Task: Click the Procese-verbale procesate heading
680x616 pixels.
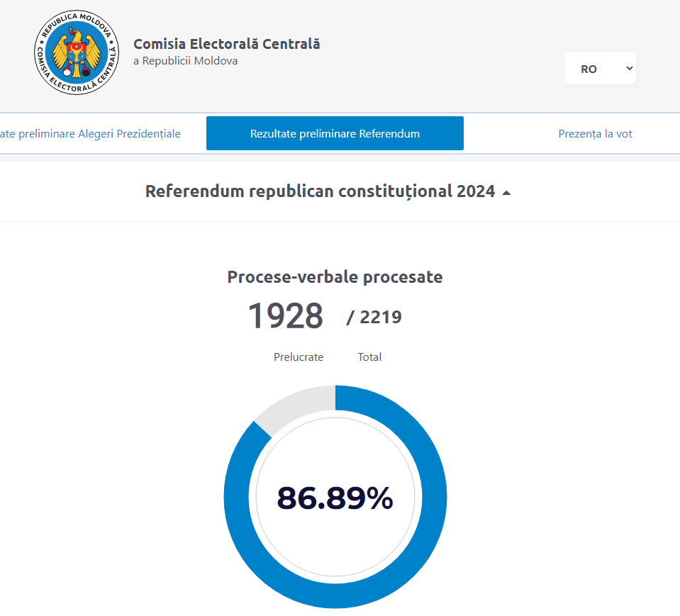Action: pyautogui.click(x=335, y=277)
